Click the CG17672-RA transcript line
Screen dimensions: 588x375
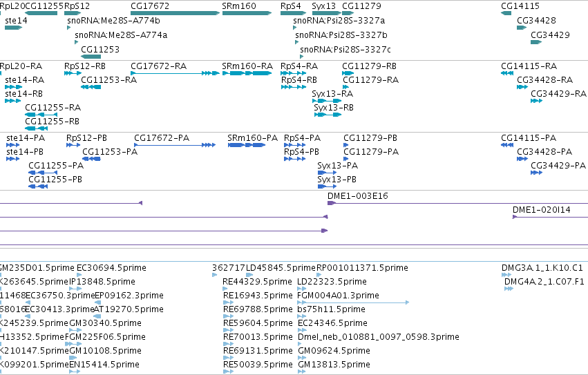175,73
